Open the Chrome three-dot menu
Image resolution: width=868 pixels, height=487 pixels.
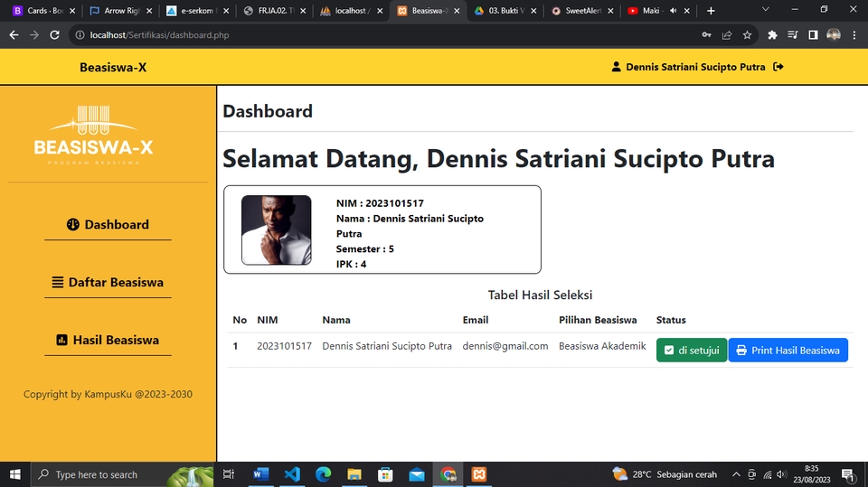click(854, 35)
